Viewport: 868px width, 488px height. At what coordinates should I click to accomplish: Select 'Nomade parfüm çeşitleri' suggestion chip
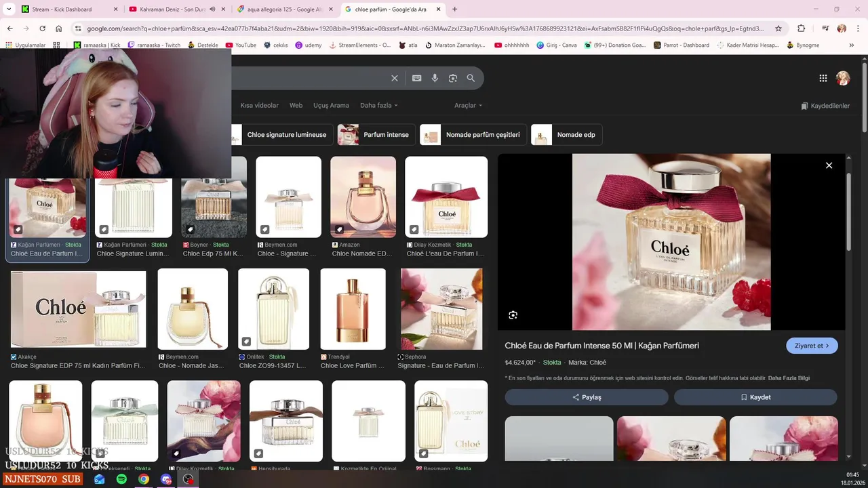point(473,135)
